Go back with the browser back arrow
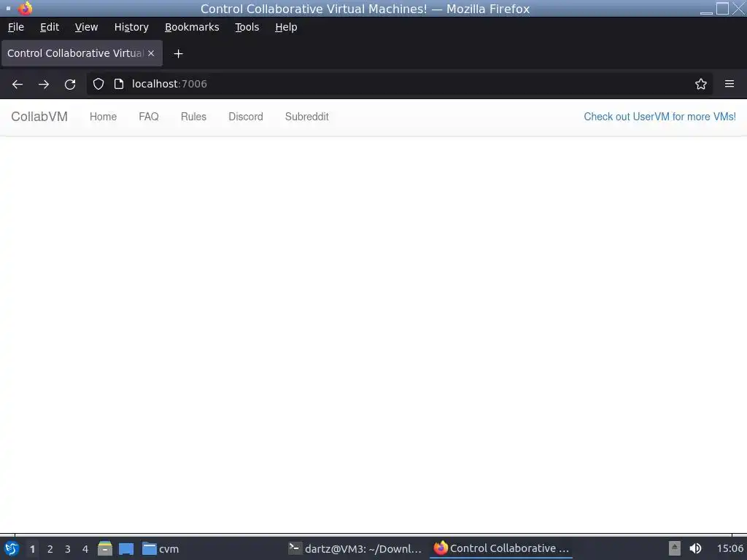The image size is (747, 560). coord(18,85)
